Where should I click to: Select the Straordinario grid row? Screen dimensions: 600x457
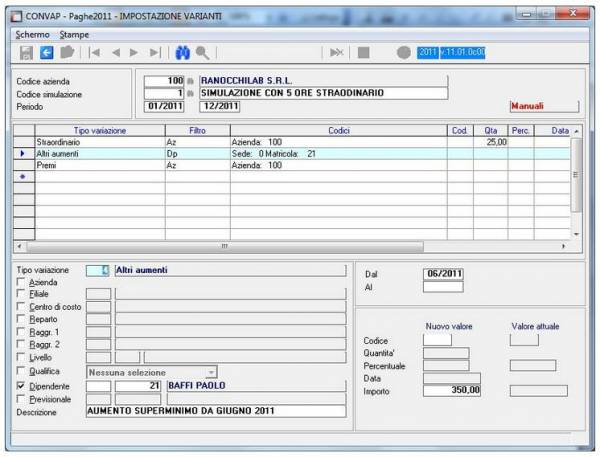[x=292, y=142]
